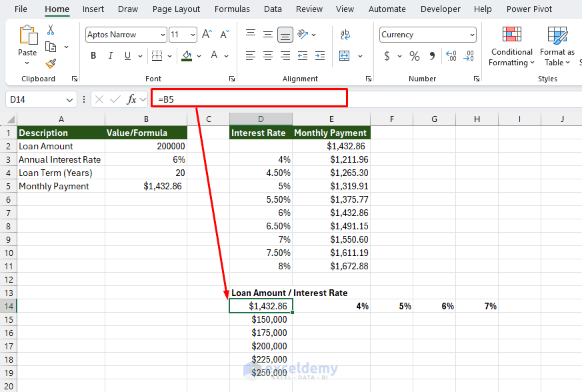Image resolution: width=582 pixels, height=392 pixels.
Task: Open Alignment settings dialog launcher
Action: pos(369,79)
